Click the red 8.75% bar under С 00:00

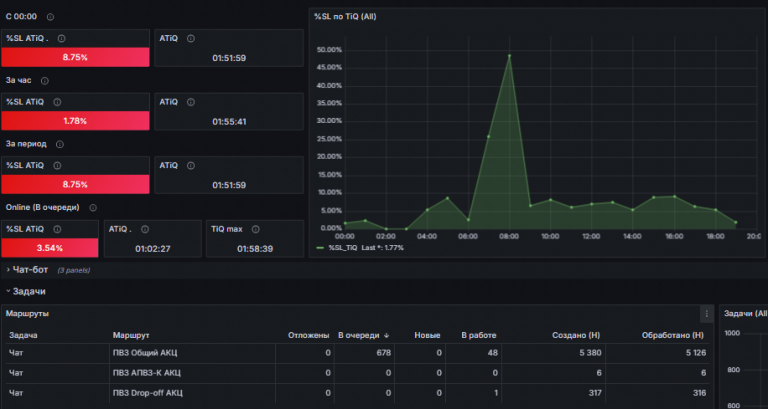click(75, 57)
